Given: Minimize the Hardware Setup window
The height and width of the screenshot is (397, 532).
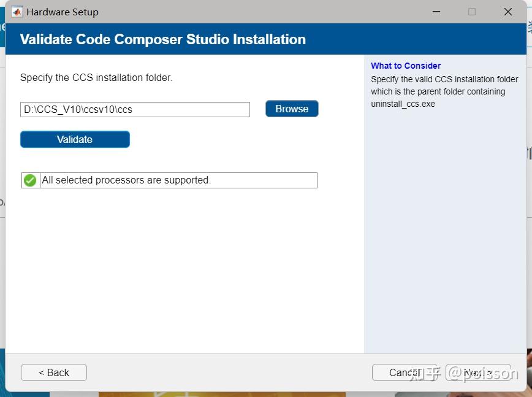Looking at the screenshot, I should tap(436, 12).
